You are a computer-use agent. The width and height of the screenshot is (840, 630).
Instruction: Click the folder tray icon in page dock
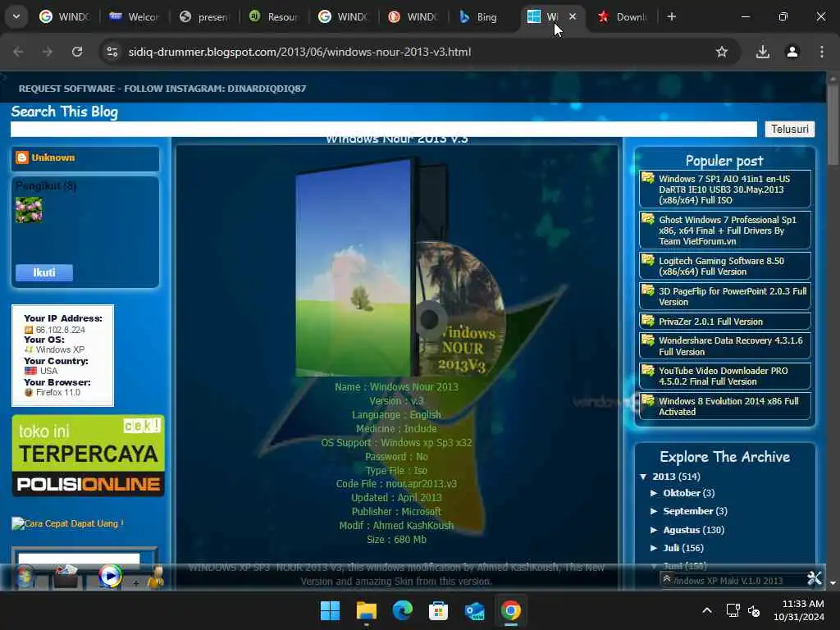(66, 577)
